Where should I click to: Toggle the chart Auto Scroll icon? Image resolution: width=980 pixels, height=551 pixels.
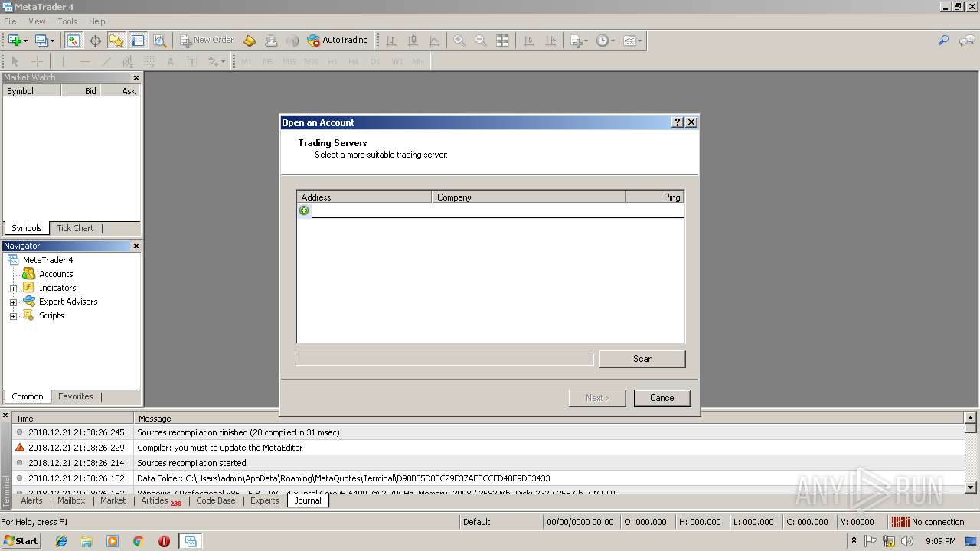click(529, 41)
